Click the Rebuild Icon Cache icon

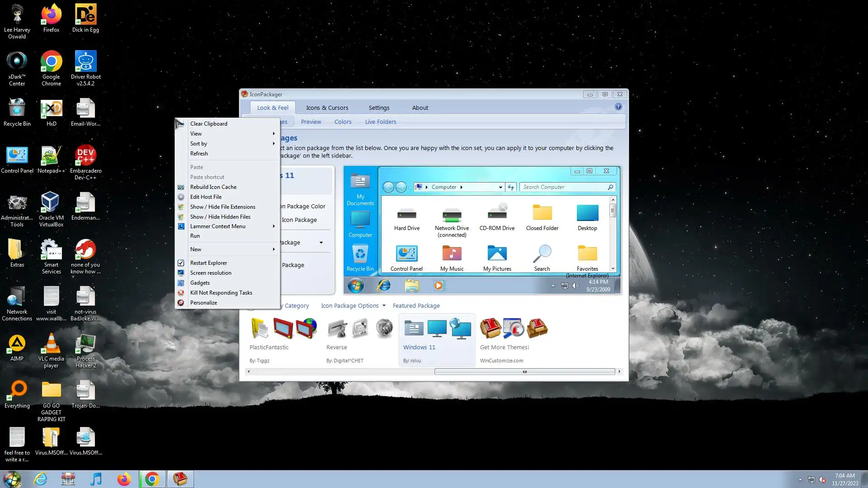click(x=181, y=187)
